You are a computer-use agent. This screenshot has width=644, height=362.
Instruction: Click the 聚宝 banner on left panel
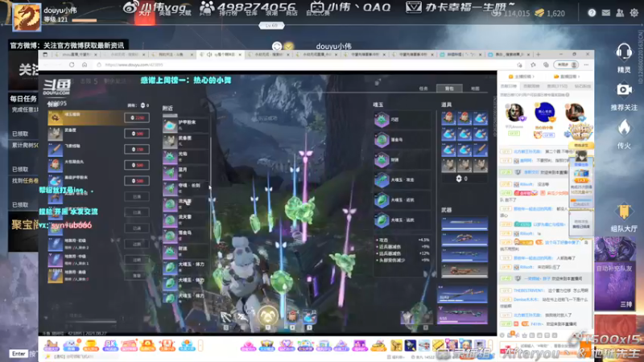click(x=25, y=224)
